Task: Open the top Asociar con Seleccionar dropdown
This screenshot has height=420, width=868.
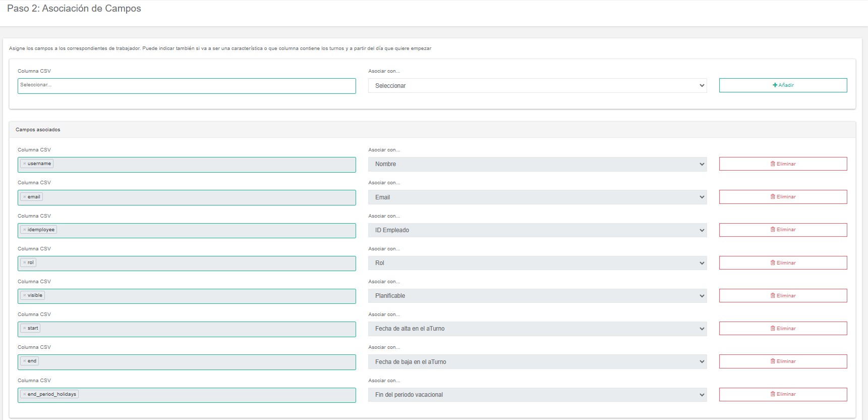Action: tap(537, 86)
